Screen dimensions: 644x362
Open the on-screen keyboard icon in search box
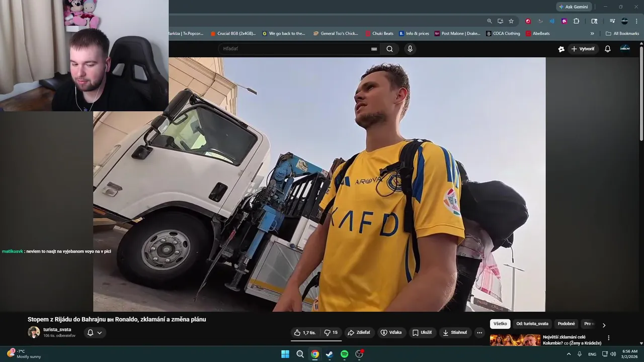(x=374, y=49)
